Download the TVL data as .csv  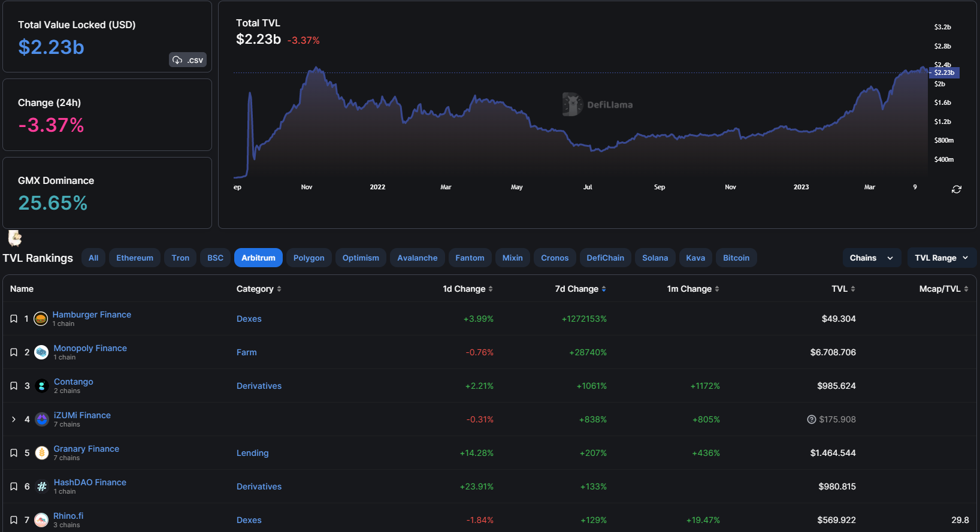[188, 60]
